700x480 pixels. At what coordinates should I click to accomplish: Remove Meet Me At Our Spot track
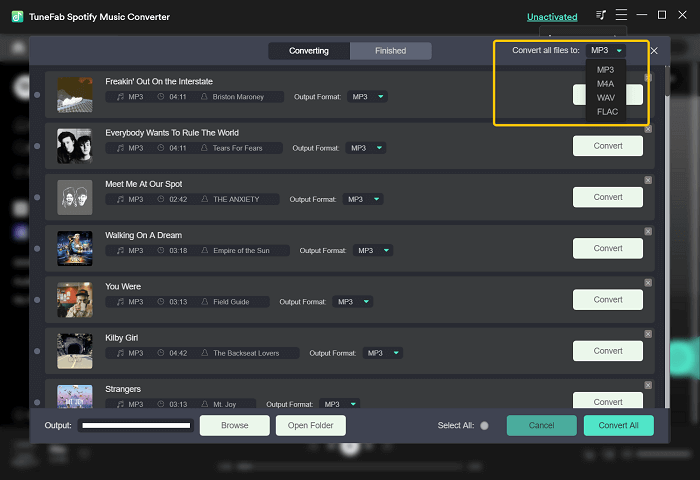(648, 180)
